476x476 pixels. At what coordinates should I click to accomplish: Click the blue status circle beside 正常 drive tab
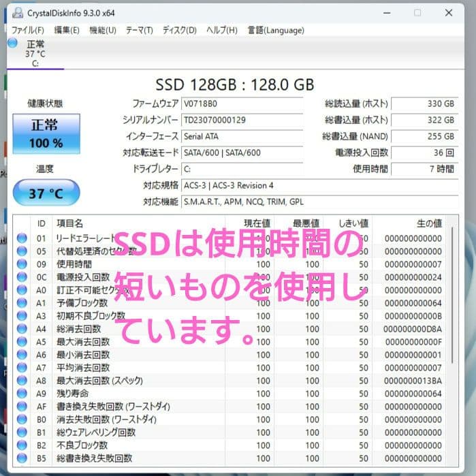click(x=13, y=43)
